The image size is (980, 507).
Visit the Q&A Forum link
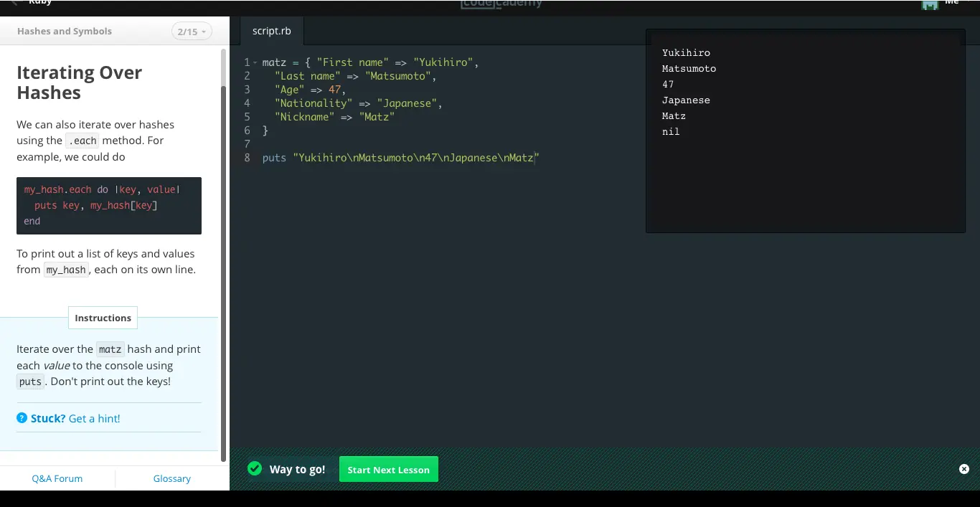pyautogui.click(x=57, y=478)
